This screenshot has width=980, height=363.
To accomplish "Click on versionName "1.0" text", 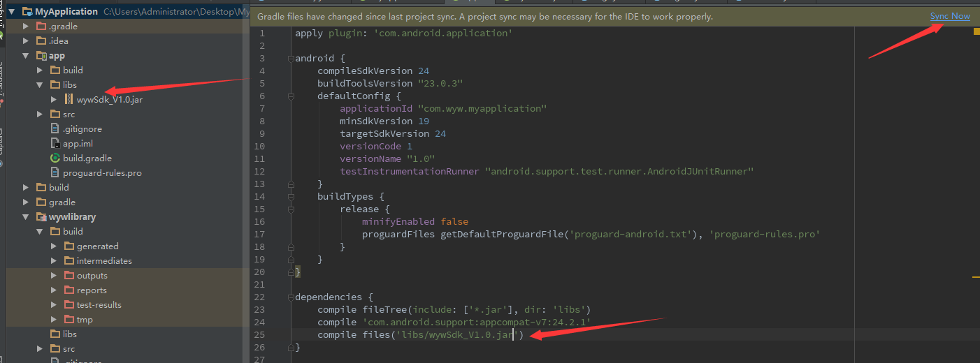I will (387, 159).
